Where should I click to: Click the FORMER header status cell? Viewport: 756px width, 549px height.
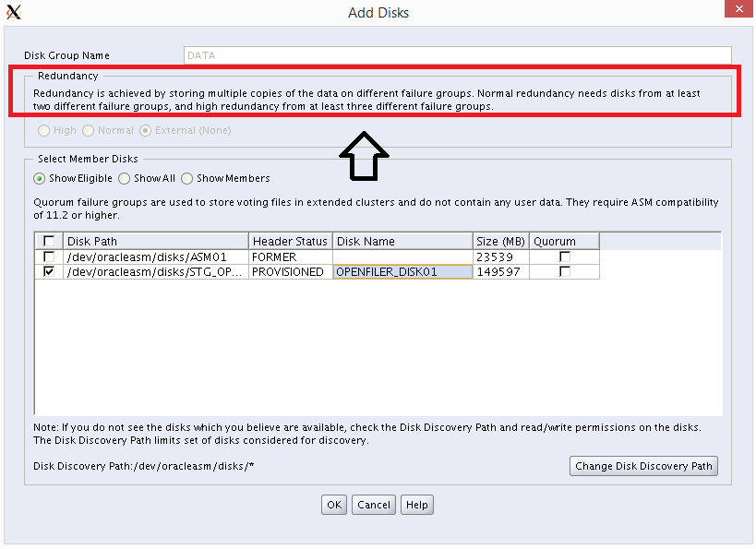[291, 257]
